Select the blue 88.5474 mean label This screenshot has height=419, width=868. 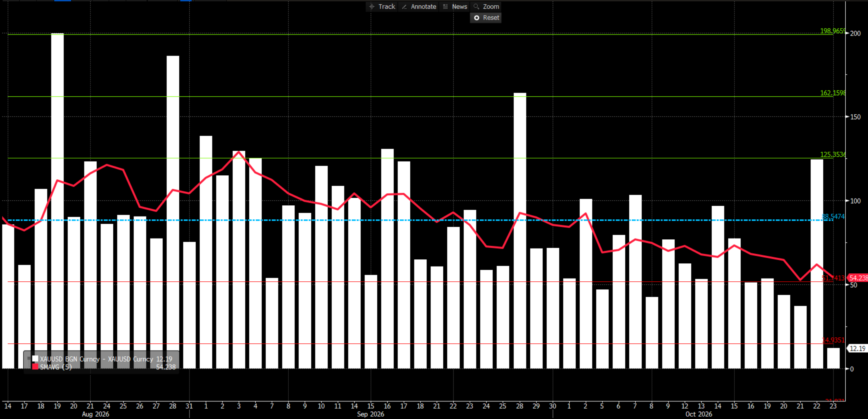pos(833,217)
